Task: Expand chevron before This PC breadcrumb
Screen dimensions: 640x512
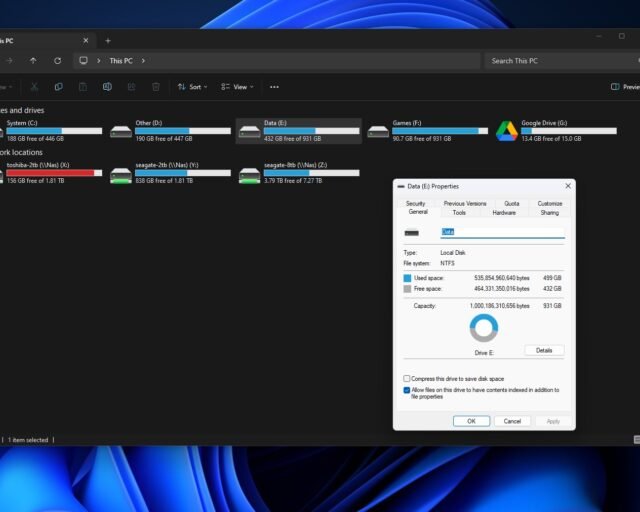Action: point(99,61)
